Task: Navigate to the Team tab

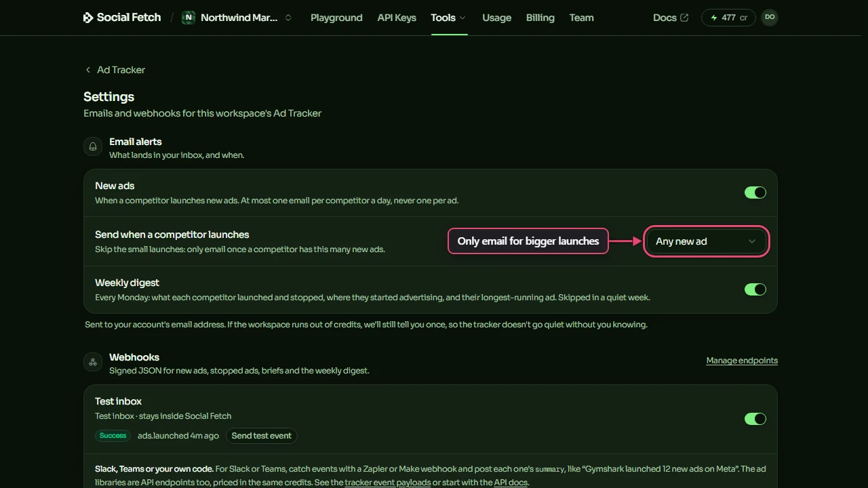Action: tap(582, 18)
